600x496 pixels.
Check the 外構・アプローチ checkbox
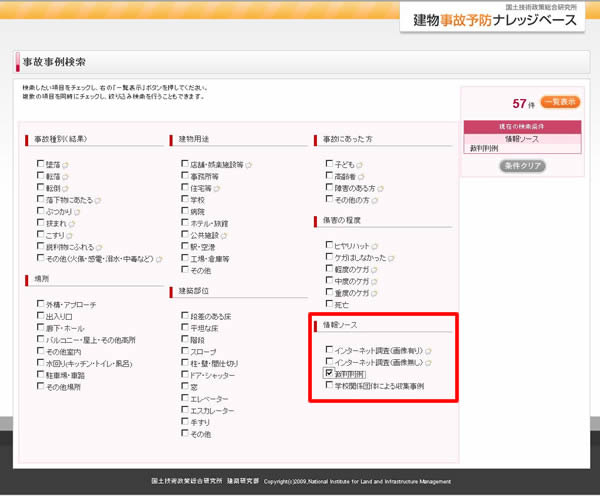click(x=40, y=303)
